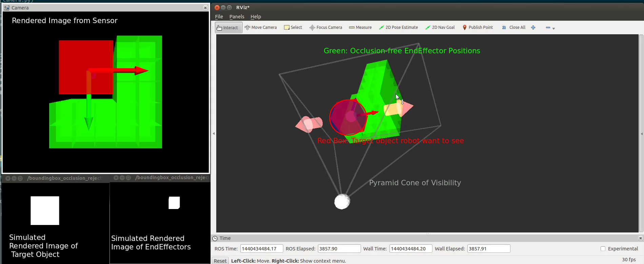Viewport: 644px width, 264px height.
Task: Click the blue minus remove-tool icon
Action: (x=548, y=27)
